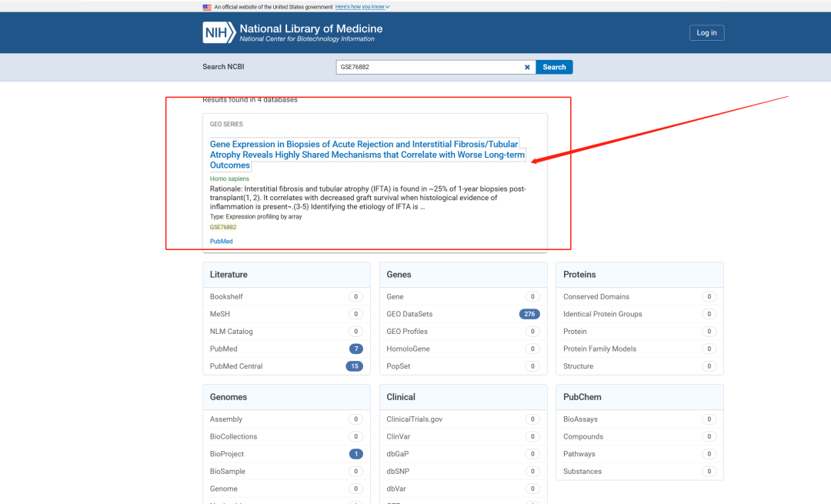
Task: Open BioSample database row
Action: click(286, 472)
